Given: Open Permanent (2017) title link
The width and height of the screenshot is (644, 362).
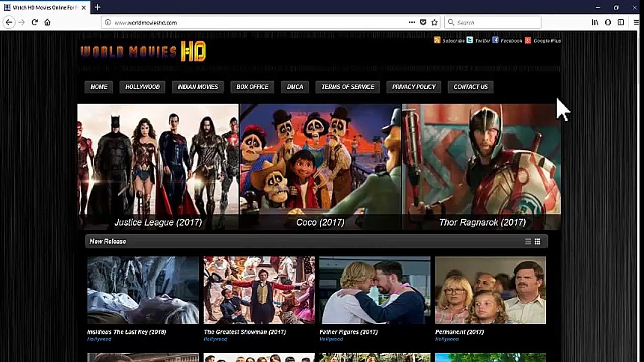Looking at the screenshot, I should click(x=459, y=332).
